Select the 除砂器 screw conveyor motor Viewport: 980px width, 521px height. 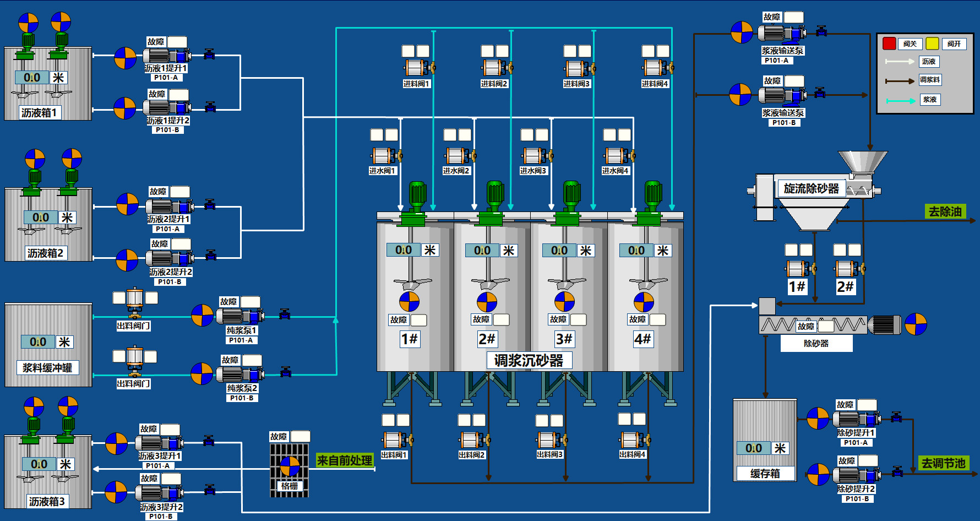884,325
